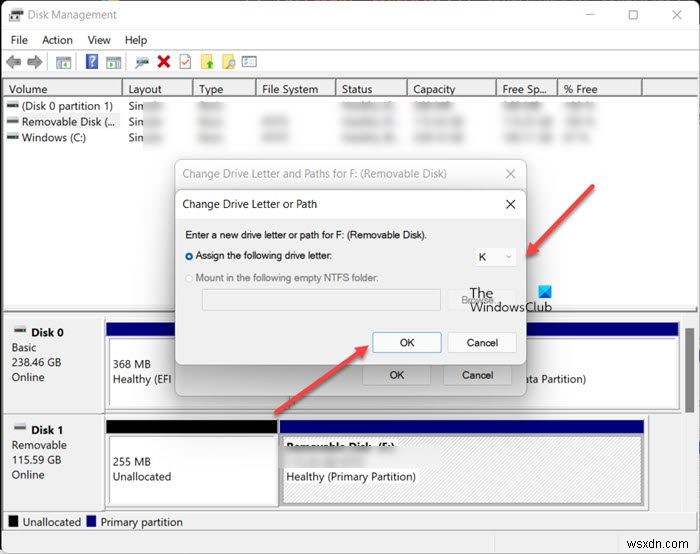This screenshot has width=700, height=554.
Task: Select the 255 MB Unallocated block
Action: click(x=192, y=470)
